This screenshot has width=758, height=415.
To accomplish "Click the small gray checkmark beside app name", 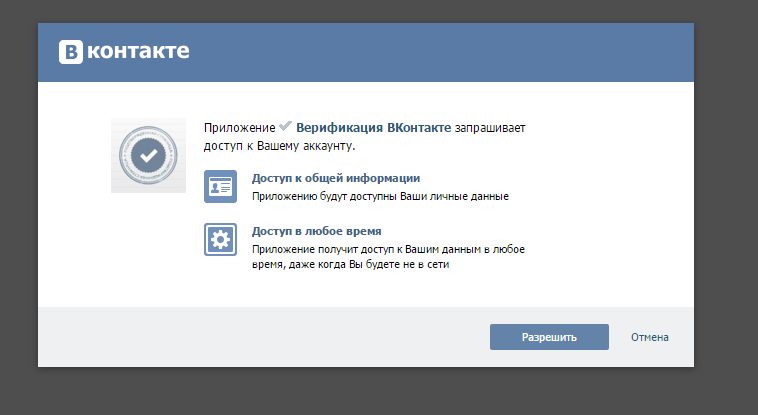I will 285,129.
